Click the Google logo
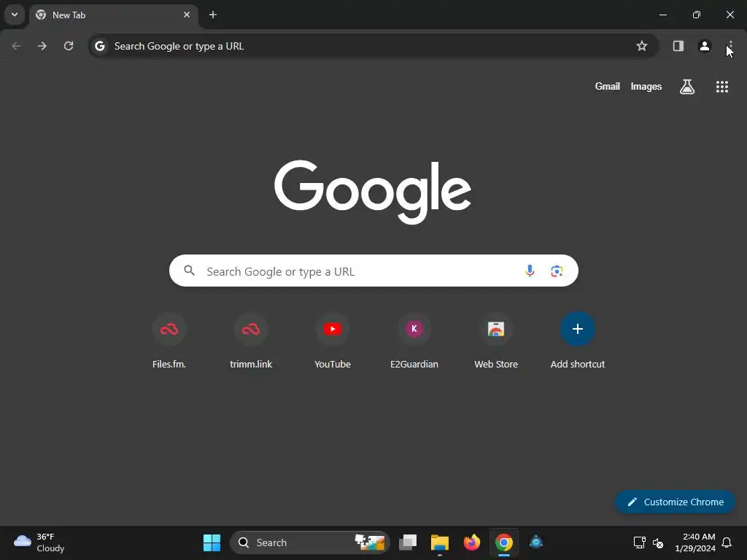 [x=373, y=192]
